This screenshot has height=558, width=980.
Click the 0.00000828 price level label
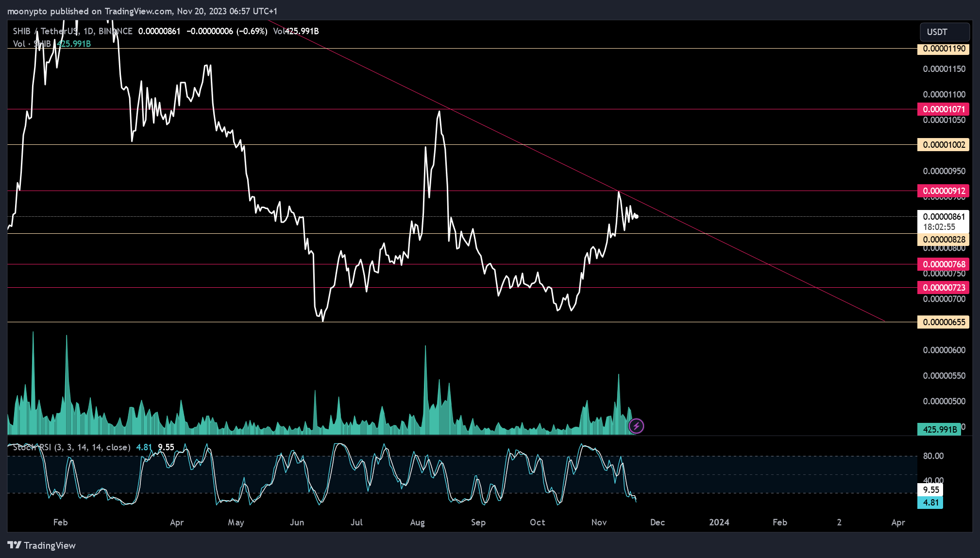[943, 240]
